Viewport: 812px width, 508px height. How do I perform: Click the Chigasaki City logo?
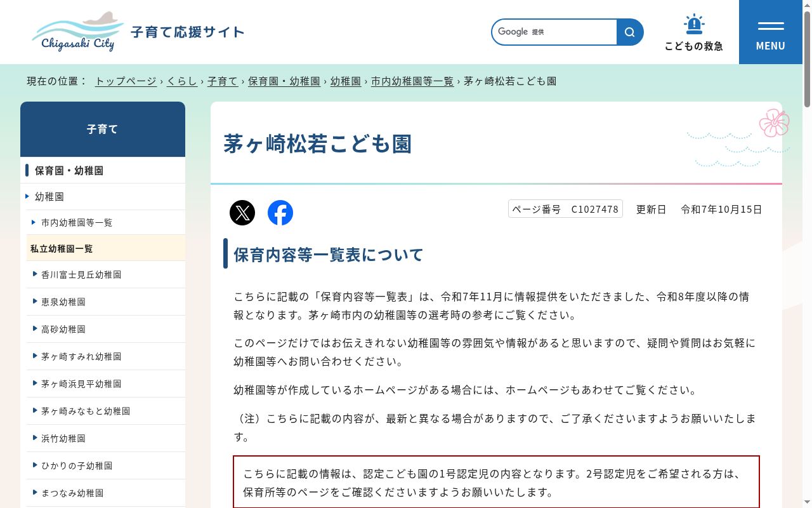77,31
